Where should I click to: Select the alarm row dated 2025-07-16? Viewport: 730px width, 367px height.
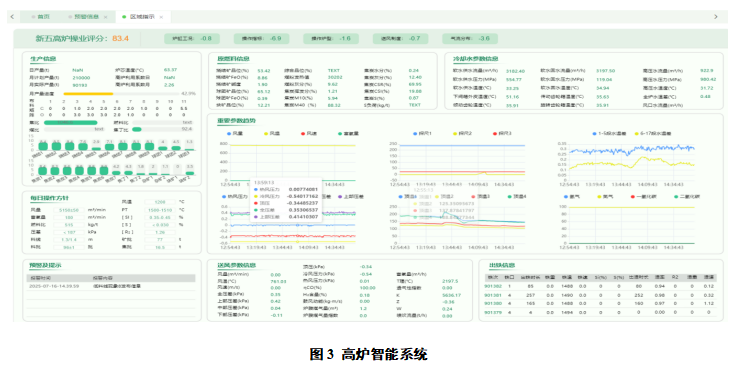pyautogui.click(x=111, y=286)
